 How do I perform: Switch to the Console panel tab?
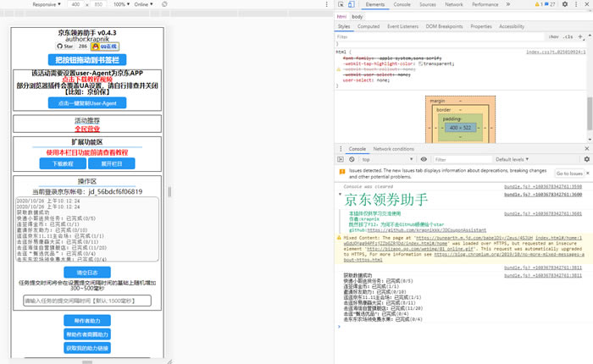click(x=402, y=4)
